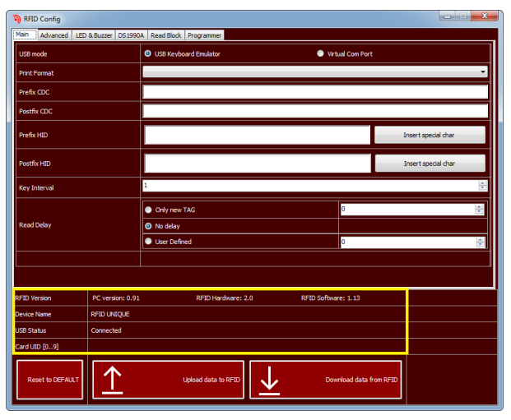Go to the DS1990A tab
This screenshot has height=420, width=511.
[x=131, y=35]
